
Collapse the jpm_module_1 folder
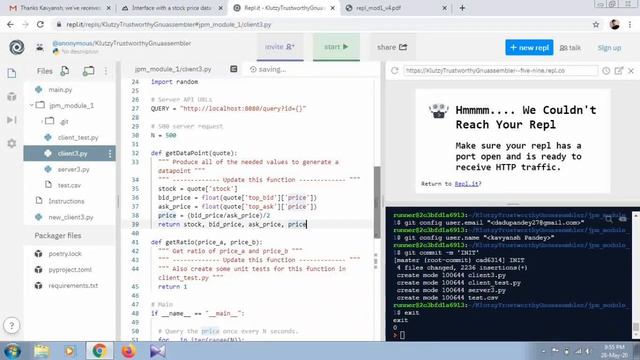tap(31, 105)
